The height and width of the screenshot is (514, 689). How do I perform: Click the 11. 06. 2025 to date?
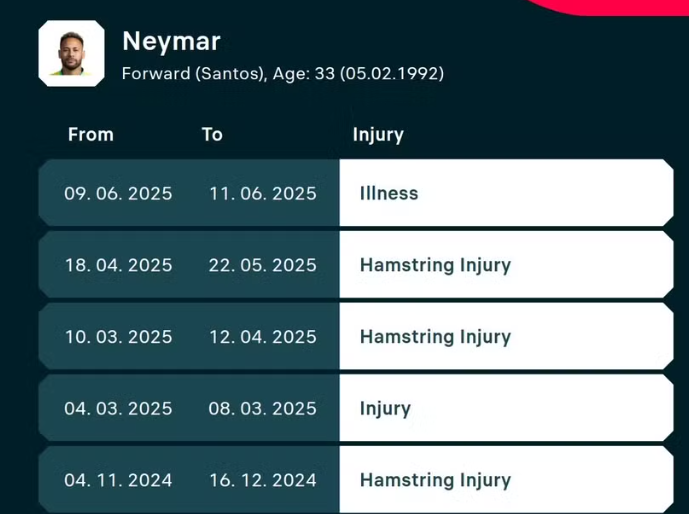(262, 193)
